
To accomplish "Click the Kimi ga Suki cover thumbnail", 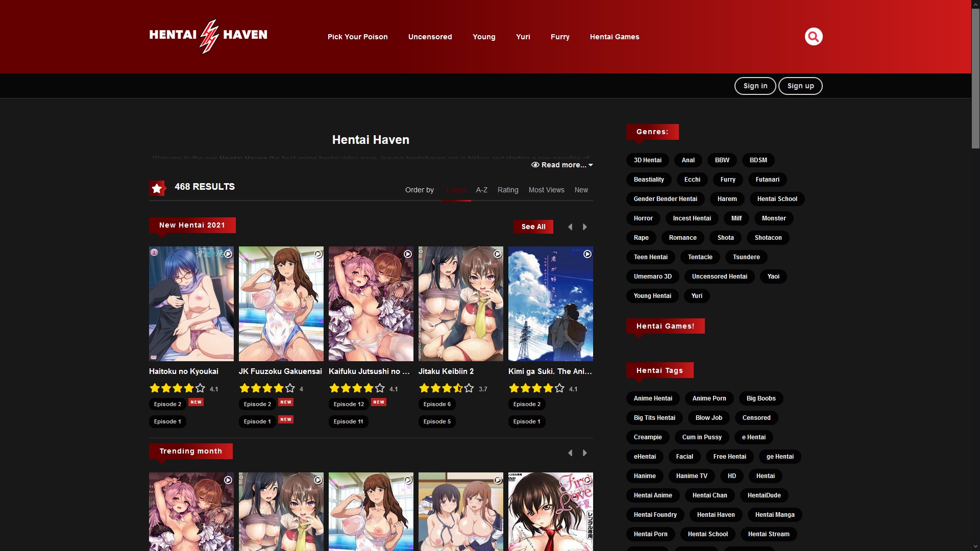I will pyautogui.click(x=550, y=304).
